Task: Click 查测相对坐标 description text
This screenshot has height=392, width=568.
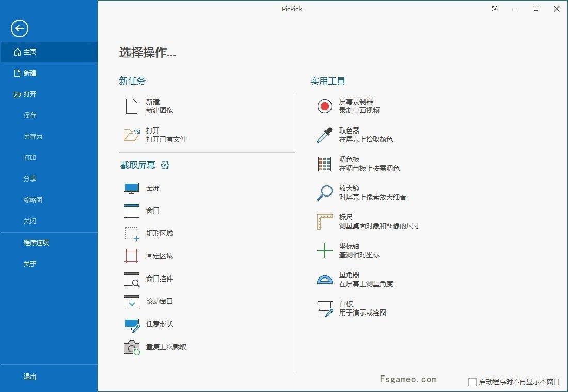Action: point(359,255)
